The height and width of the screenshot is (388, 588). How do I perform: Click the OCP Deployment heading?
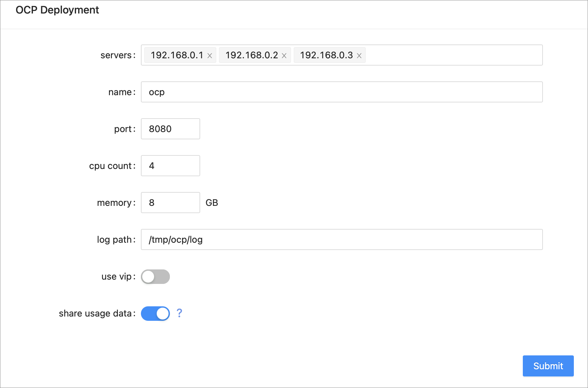57,10
